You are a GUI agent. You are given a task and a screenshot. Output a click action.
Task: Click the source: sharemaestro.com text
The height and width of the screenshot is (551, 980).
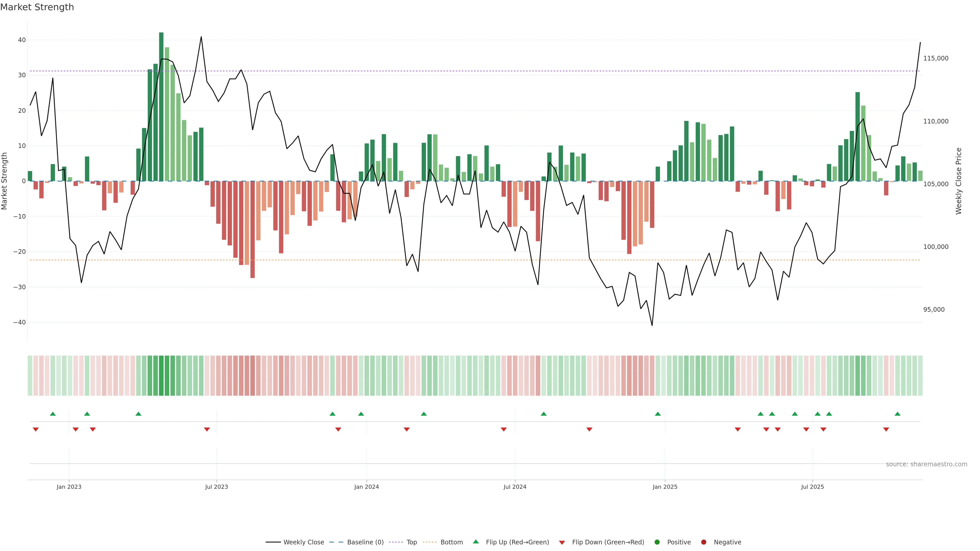[926, 464]
